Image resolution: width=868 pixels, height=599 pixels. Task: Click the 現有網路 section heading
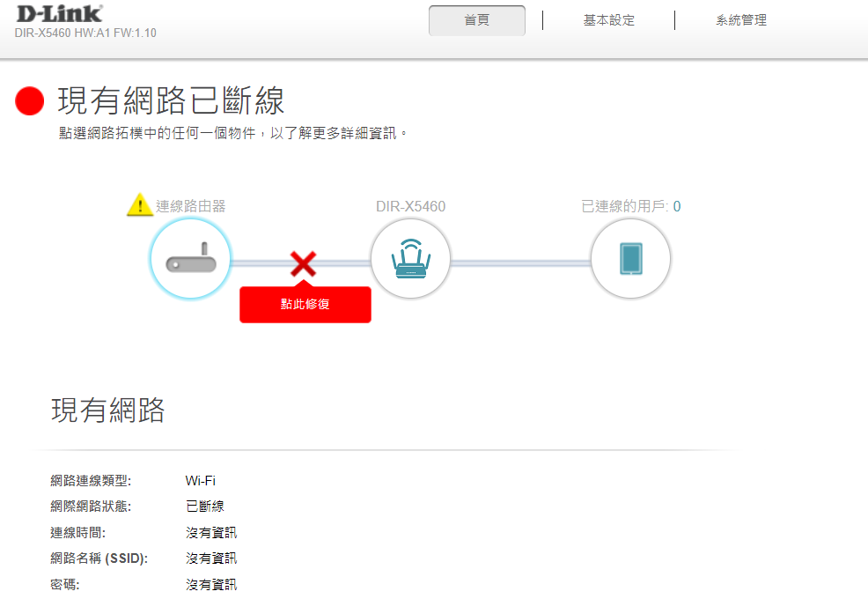coord(107,410)
